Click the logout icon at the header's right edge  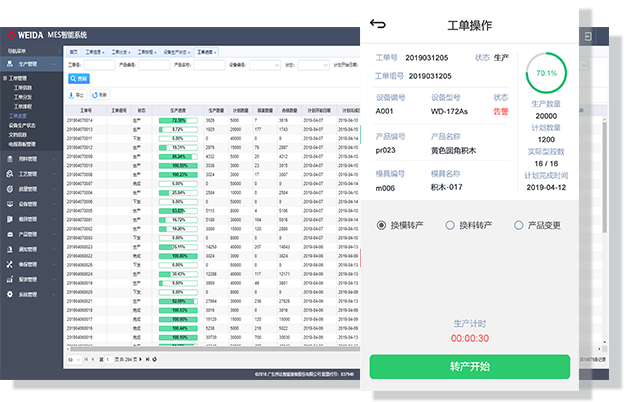(588, 37)
